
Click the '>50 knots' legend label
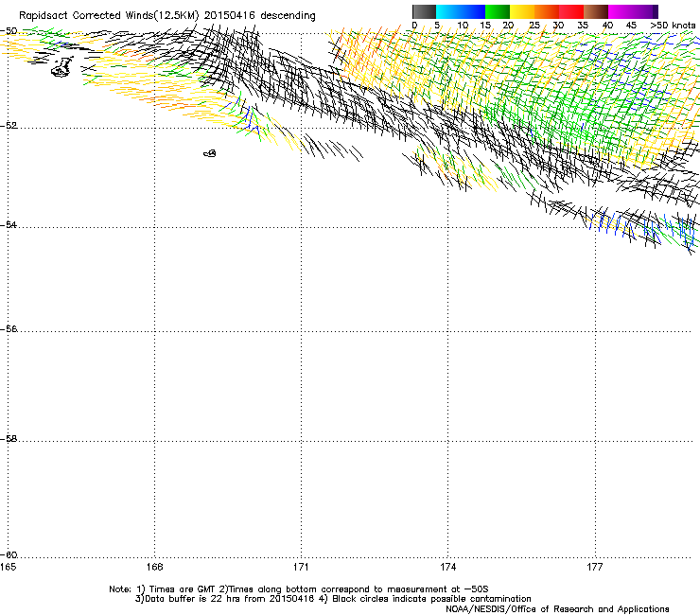click(x=673, y=26)
